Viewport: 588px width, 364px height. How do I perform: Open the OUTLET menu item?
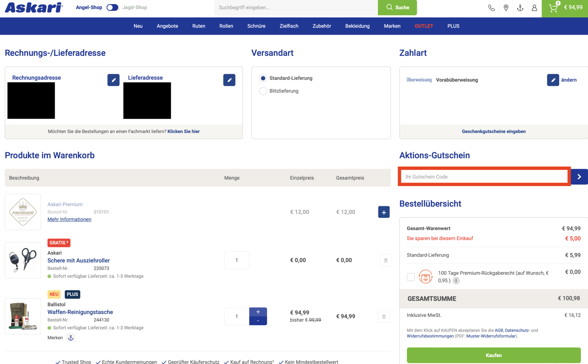pyautogui.click(x=423, y=26)
